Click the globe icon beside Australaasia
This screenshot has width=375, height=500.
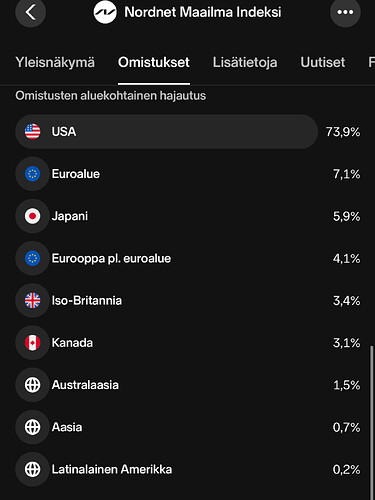[x=33, y=385]
